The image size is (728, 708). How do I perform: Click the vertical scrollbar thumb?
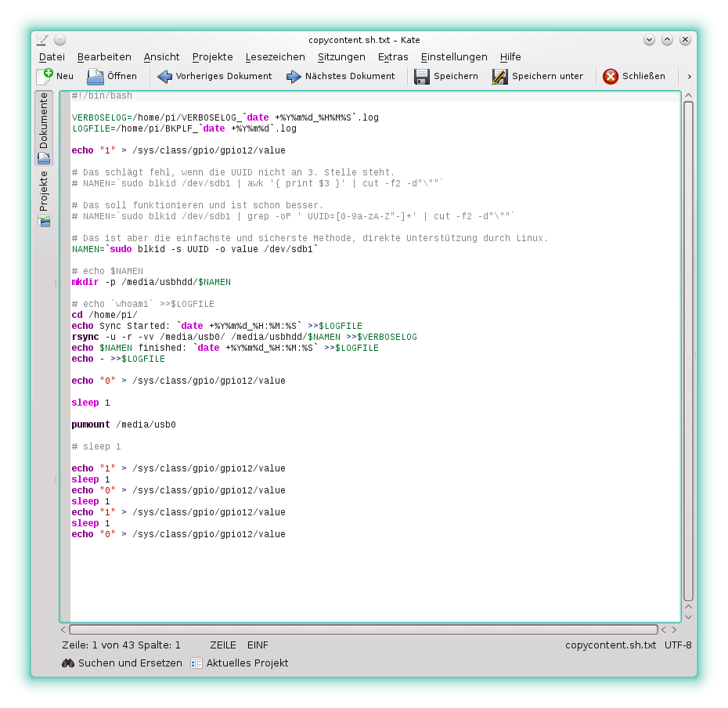689,351
